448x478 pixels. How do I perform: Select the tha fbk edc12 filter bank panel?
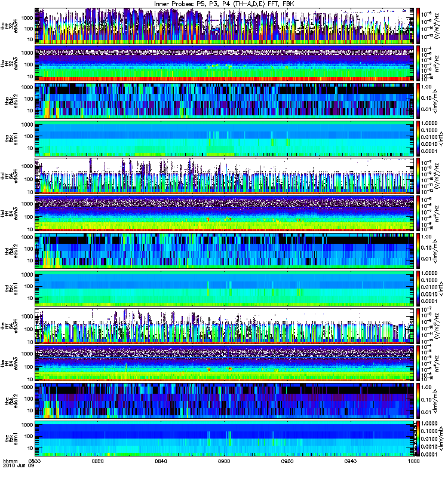click(x=225, y=101)
